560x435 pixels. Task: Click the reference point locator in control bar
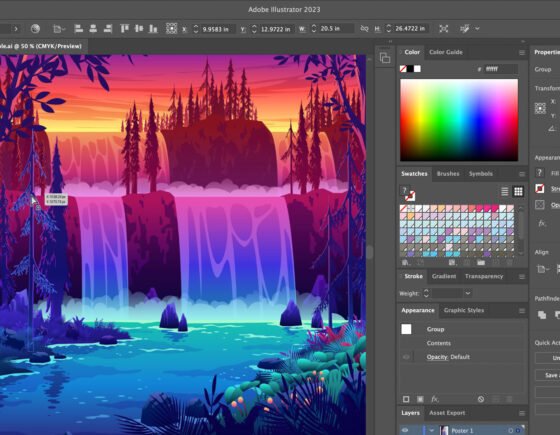click(x=171, y=28)
